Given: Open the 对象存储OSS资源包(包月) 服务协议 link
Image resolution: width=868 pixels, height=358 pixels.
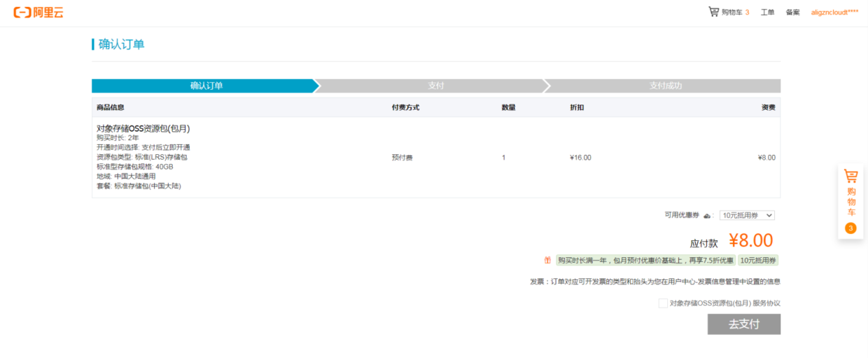Looking at the screenshot, I should click(x=724, y=303).
